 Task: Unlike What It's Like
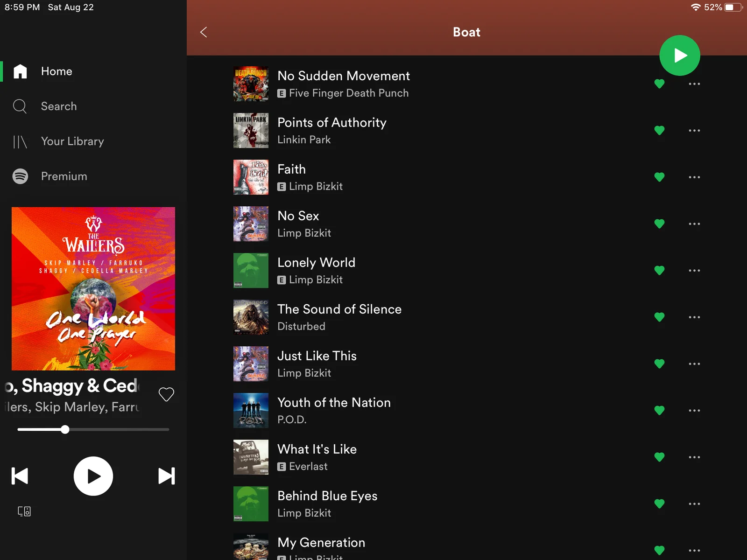point(659,457)
